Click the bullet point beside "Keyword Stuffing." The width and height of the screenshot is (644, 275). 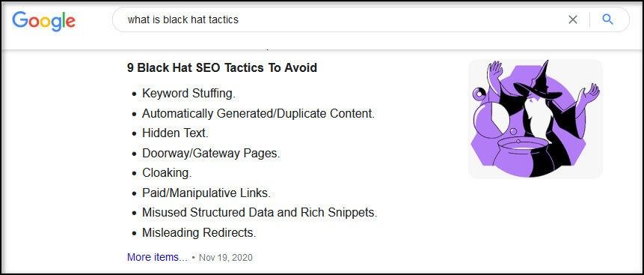(133, 94)
